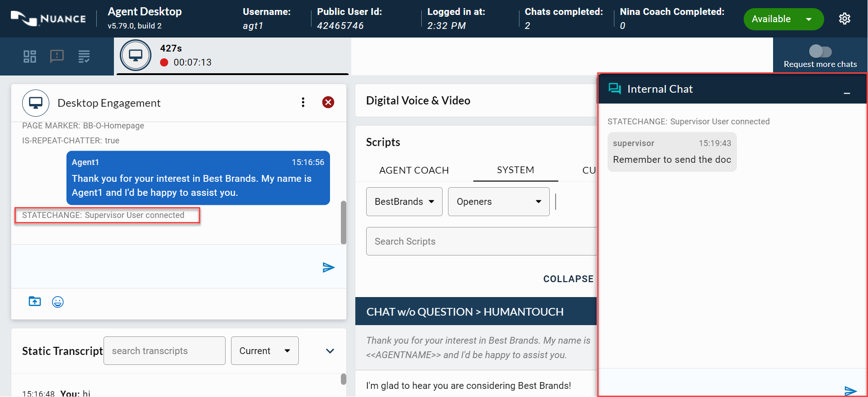
Task: Close the Desktop Engagement chat
Action: click(328, 103)
